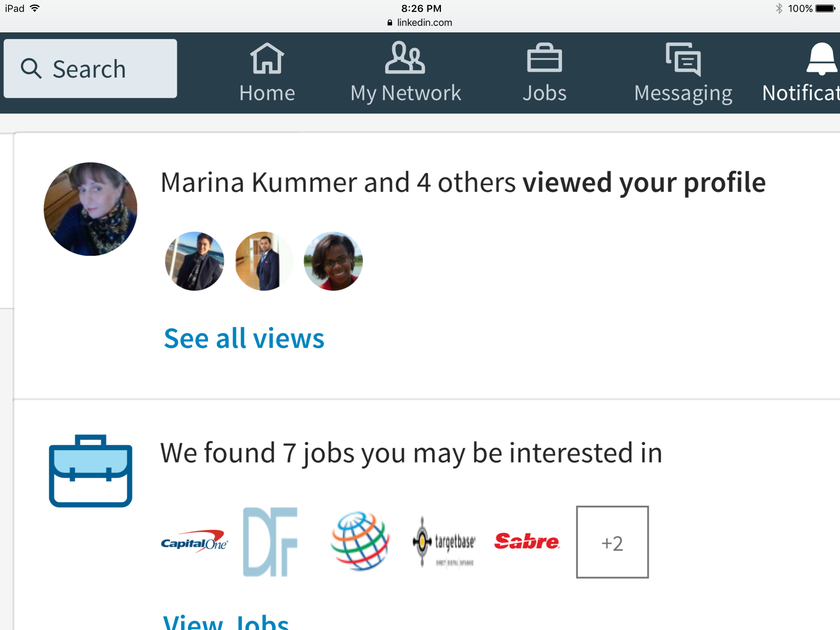
Task: Open My Network people icon
Action: point(405,59)
